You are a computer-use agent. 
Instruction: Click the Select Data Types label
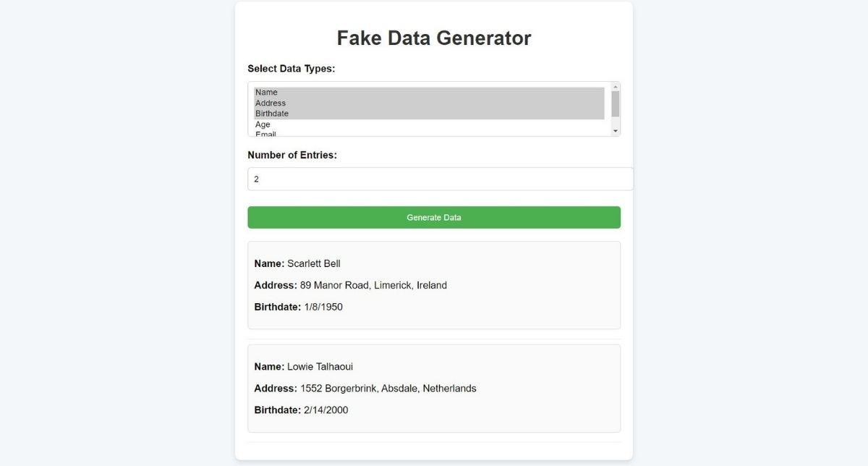(x=291, y=69)
